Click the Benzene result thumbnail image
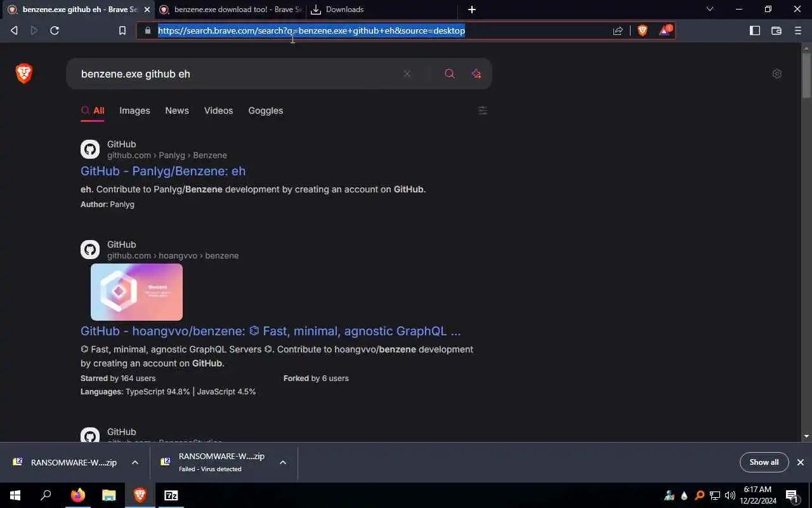The width and height of the screenshot is (812, 508). (136, 292)
